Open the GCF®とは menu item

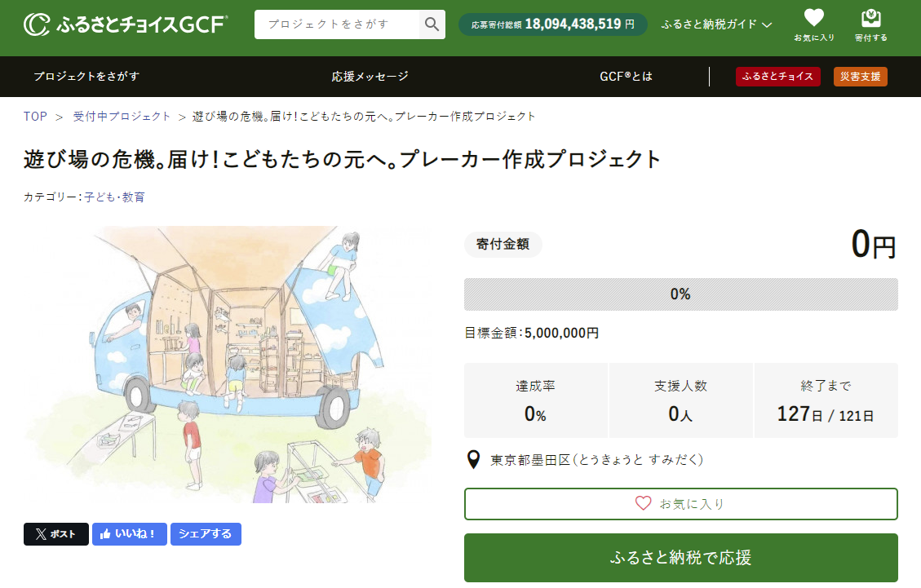pyautogui.click(x=626, y=77)
